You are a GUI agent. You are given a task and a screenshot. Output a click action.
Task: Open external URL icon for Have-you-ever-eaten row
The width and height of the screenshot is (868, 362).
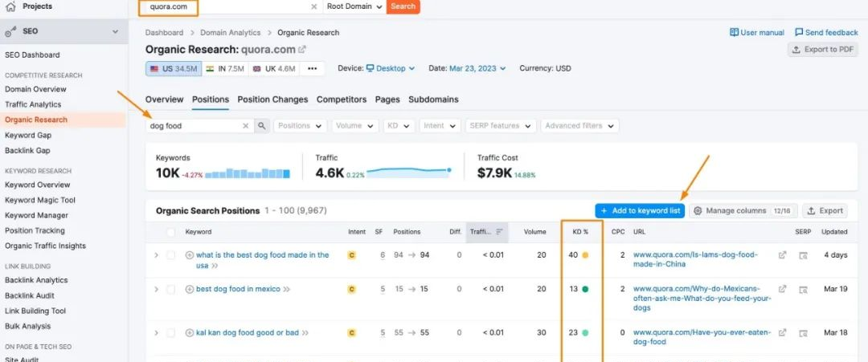[782, 333]
